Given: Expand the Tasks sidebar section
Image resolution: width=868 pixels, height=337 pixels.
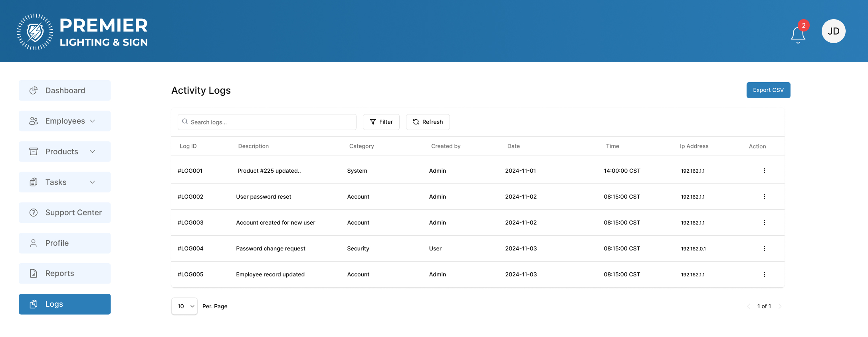Looking at the screenshot, I should [x=65, y=182].
